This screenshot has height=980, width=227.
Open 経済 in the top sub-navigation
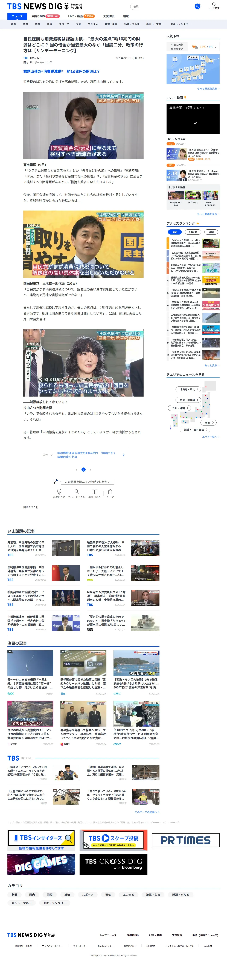click(49, 24)
